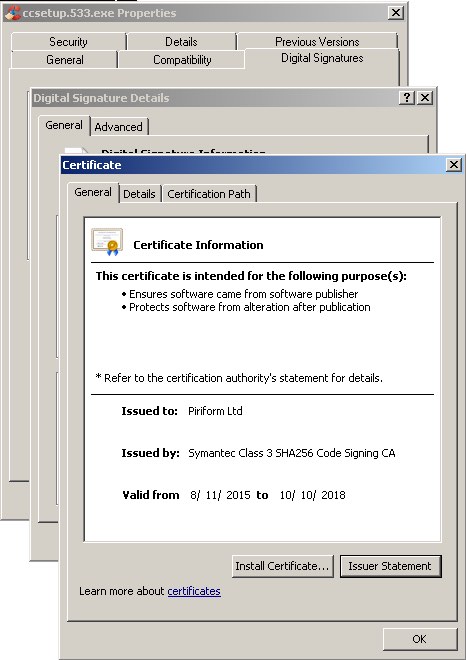Open the Compatibility tab
466x660 pixels.
[x=182, y=60]
